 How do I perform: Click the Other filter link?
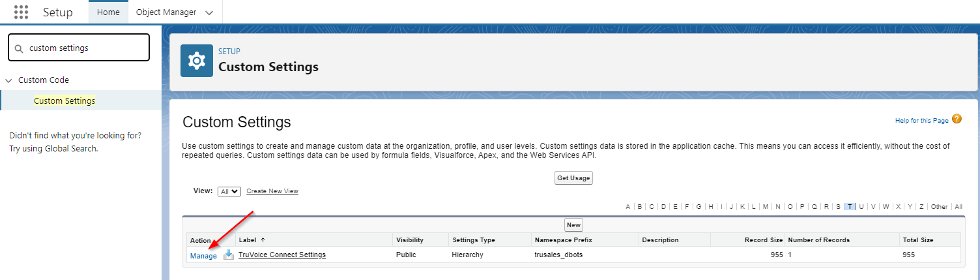939,207
